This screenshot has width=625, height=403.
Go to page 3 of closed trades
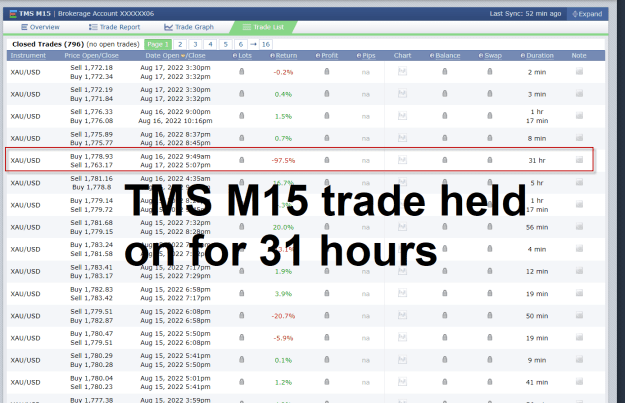coord(195,44)
